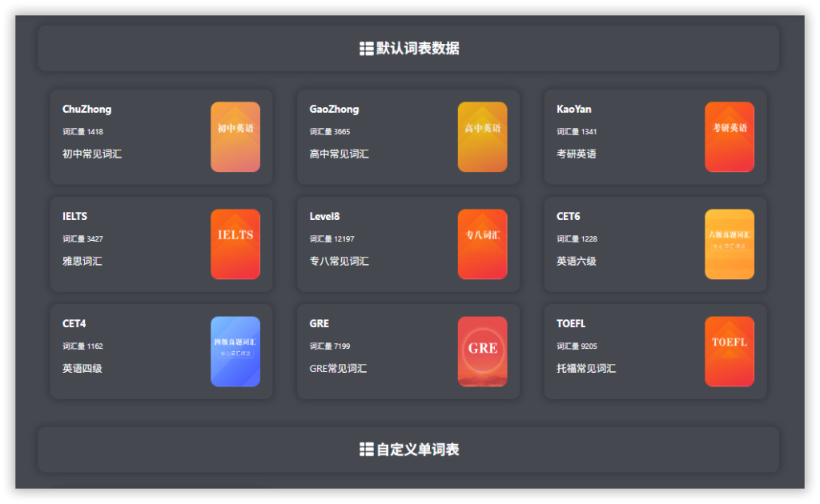
Task: Click the 词汇量 9205 count label
Action: tap(577, 346)
